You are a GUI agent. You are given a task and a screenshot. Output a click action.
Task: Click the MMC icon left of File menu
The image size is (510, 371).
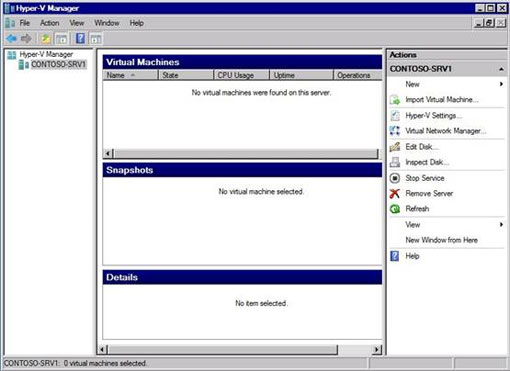pyautogui.click(x=10, y=23)
